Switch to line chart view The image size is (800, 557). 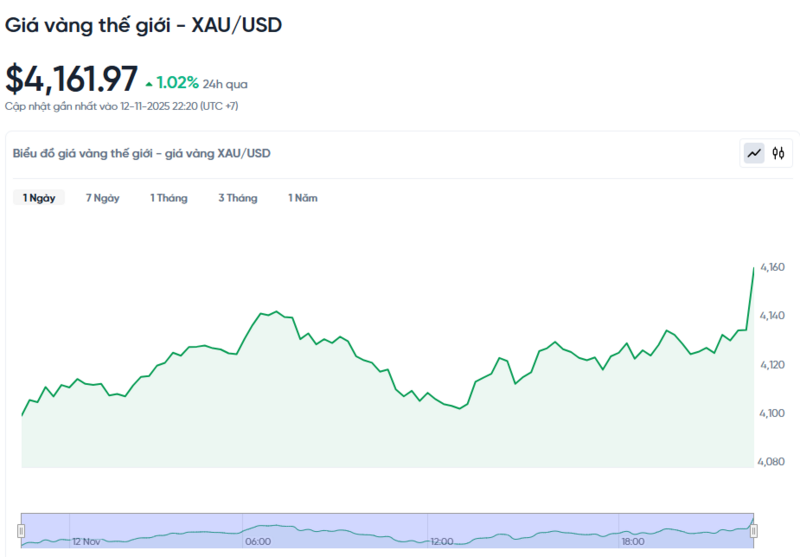click(753, 154)
